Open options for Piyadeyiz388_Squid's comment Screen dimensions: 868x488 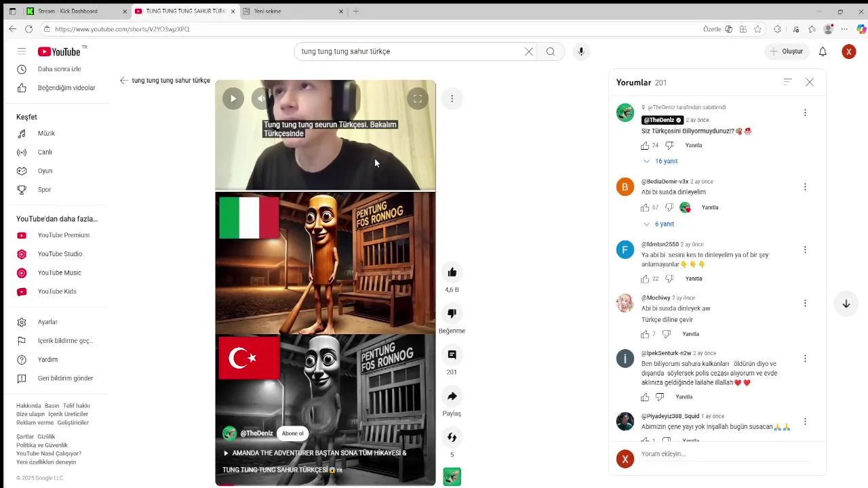click(805, 422)
